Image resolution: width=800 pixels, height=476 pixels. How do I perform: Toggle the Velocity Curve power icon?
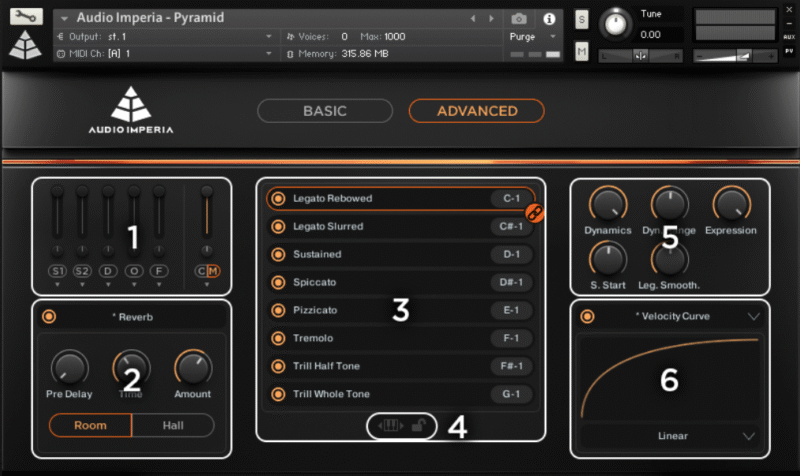tap(587, 316)
